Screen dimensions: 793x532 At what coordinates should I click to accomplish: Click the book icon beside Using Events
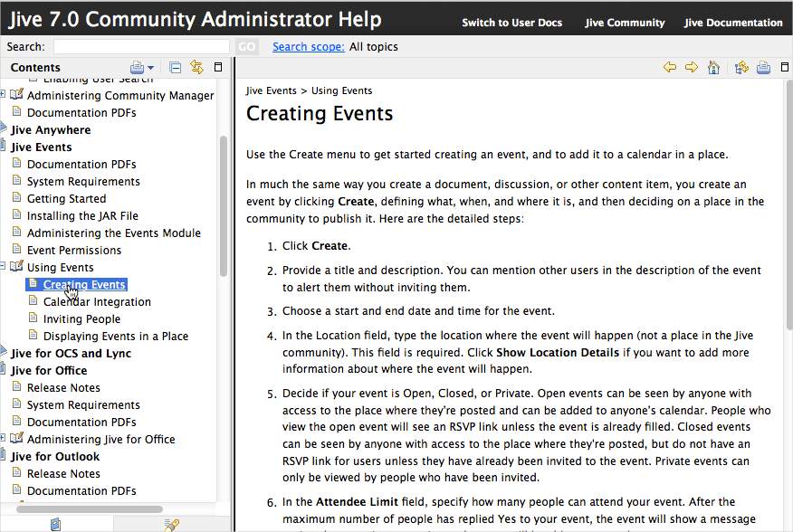16,266
